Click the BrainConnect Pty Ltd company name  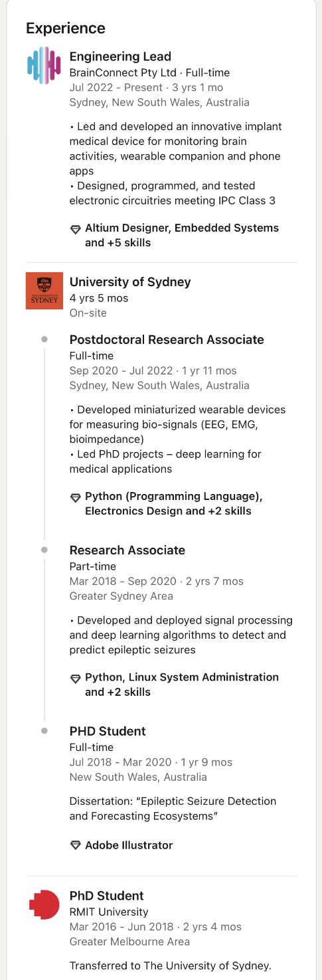coord(123,72)
